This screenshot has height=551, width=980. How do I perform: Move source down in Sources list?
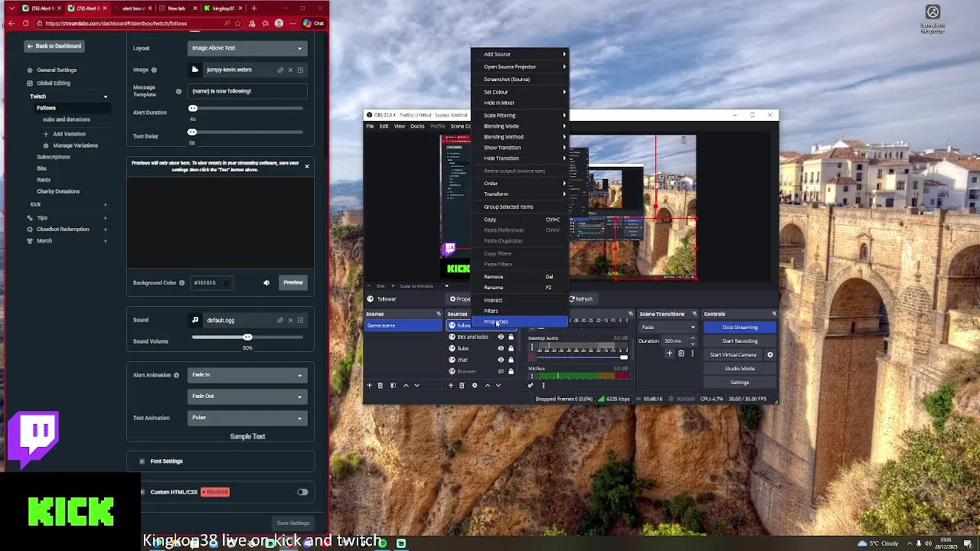point(498,385)
